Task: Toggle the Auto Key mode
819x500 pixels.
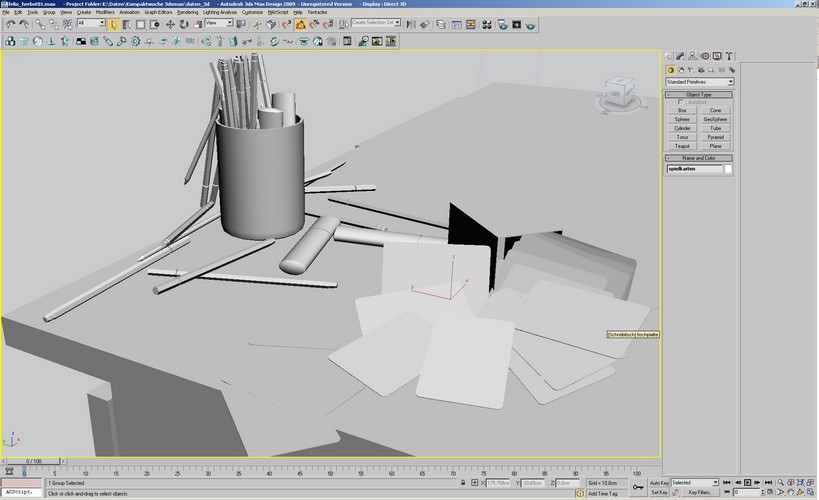Action: pos(659,482)
